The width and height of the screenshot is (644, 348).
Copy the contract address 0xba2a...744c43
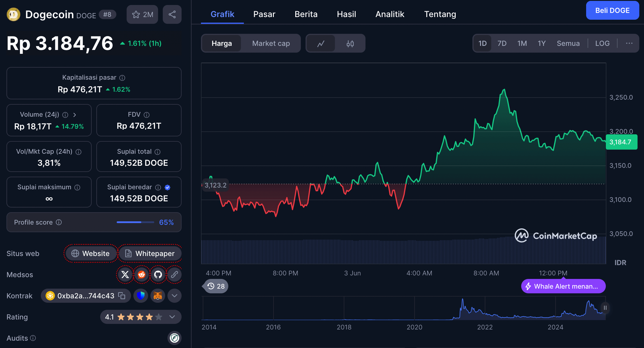point(122,296)
